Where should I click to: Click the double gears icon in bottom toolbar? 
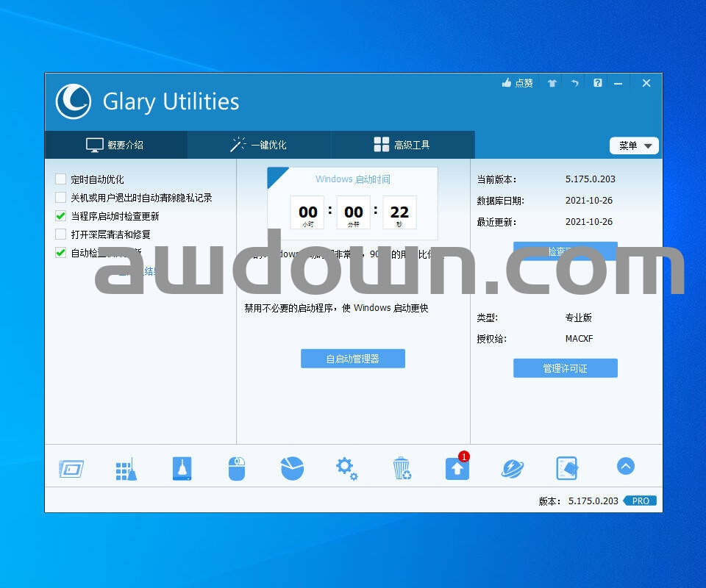pyautogui.click(x=346, y=468)
